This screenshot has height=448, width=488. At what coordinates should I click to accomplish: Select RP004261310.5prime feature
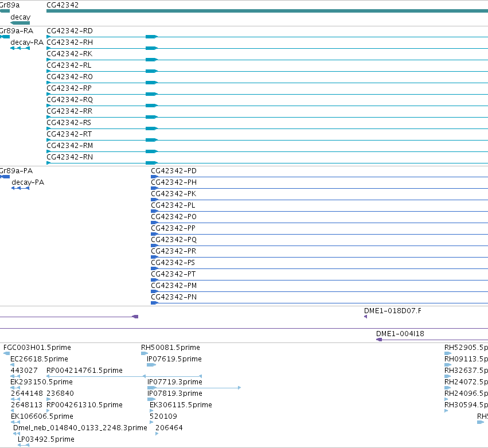(84, 405)
